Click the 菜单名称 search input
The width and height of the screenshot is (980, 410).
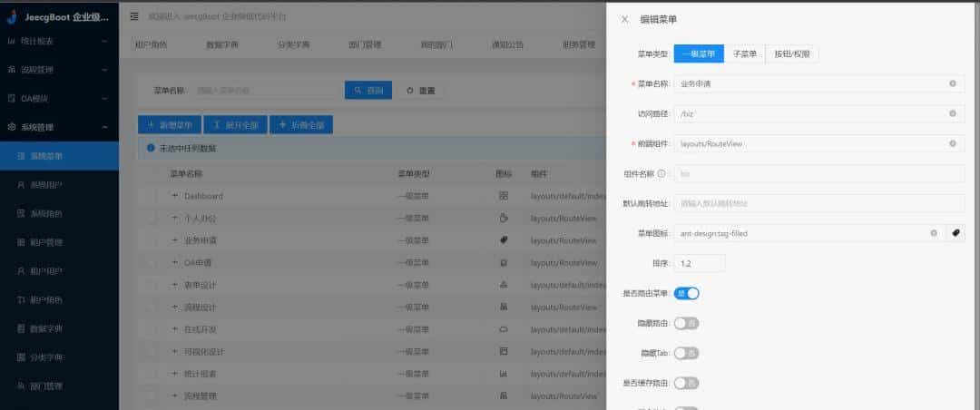tap(265, 91)
